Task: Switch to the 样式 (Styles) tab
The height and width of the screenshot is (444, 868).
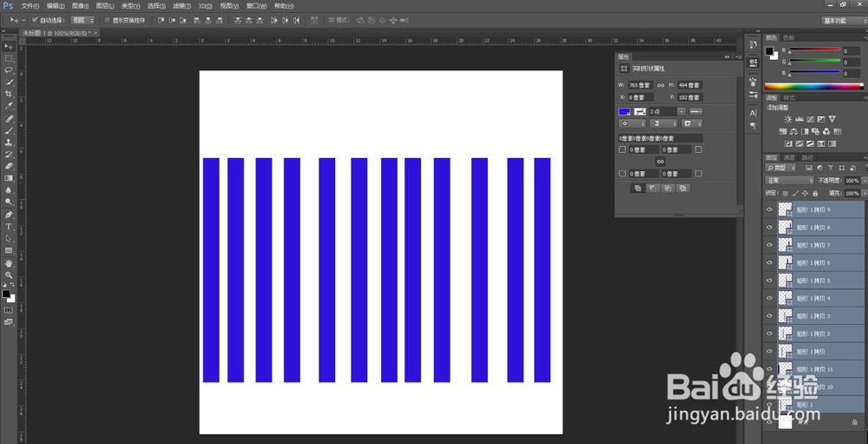Action: tap(789, 97)
